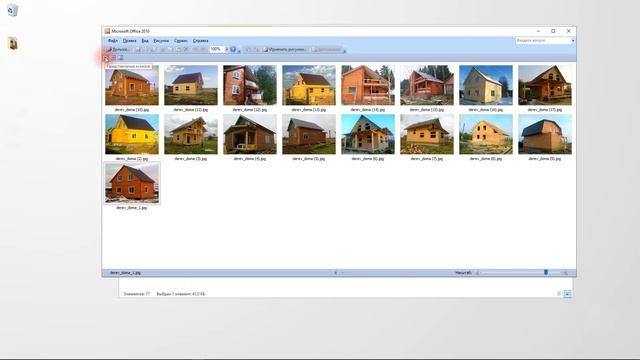Select thumbnail derev_doma (9).jpg
The height and width of the screenshot is (360, 640).
point(545,134)
